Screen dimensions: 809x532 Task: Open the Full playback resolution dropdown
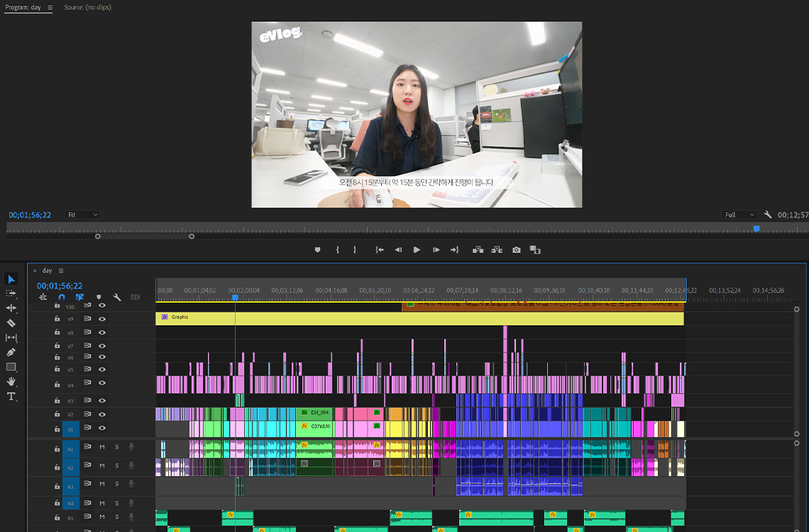(x=739, y=215)
